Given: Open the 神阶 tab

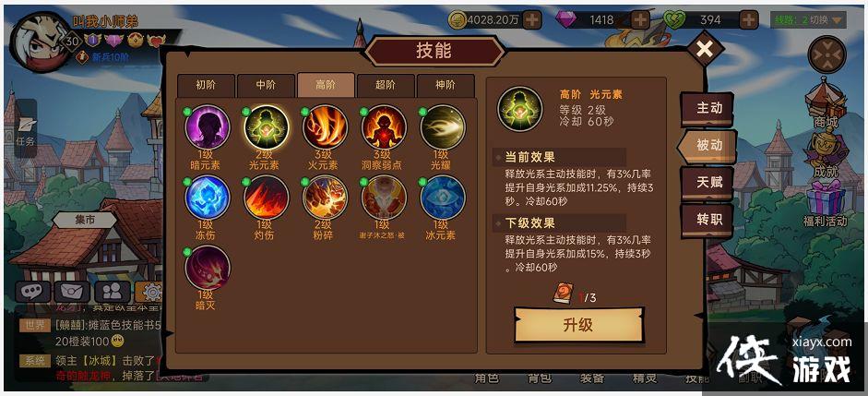Looking at the screenshot, I should click(x=446, y=86).
